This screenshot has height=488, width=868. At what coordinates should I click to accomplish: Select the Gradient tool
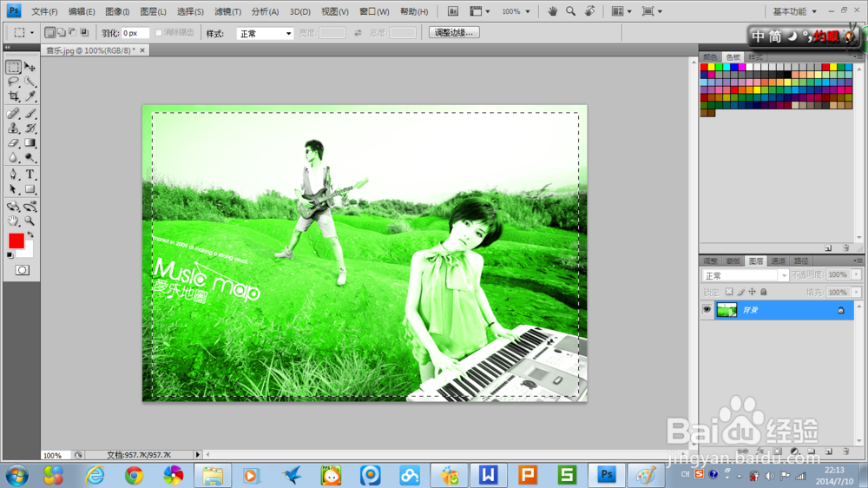pyautogui.click(x=30, y=143)
